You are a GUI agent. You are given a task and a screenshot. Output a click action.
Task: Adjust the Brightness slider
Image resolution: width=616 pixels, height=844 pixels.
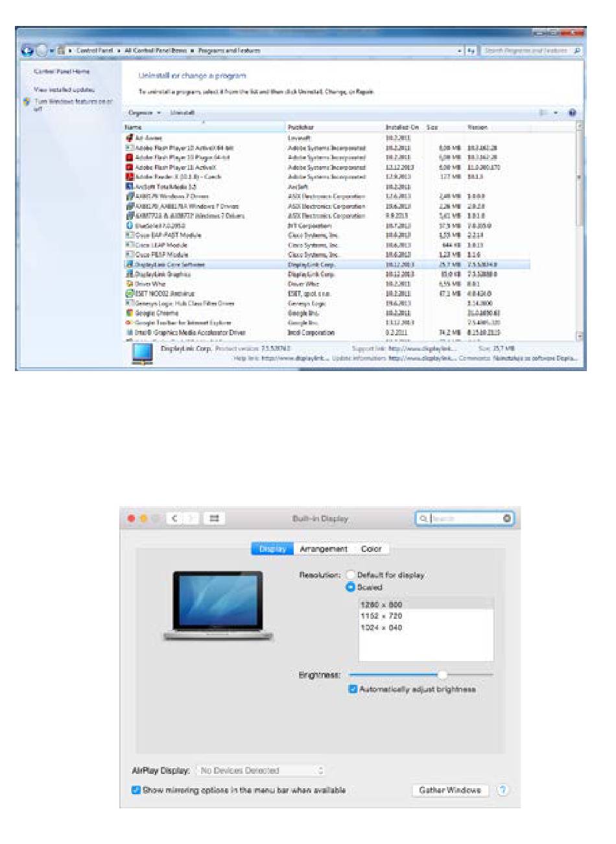pos(421,675)
